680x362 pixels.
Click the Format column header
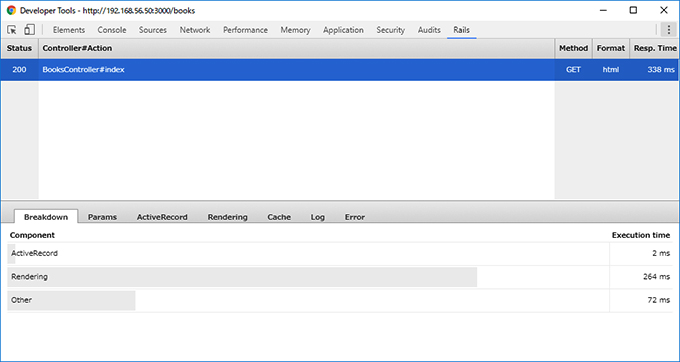611,49
